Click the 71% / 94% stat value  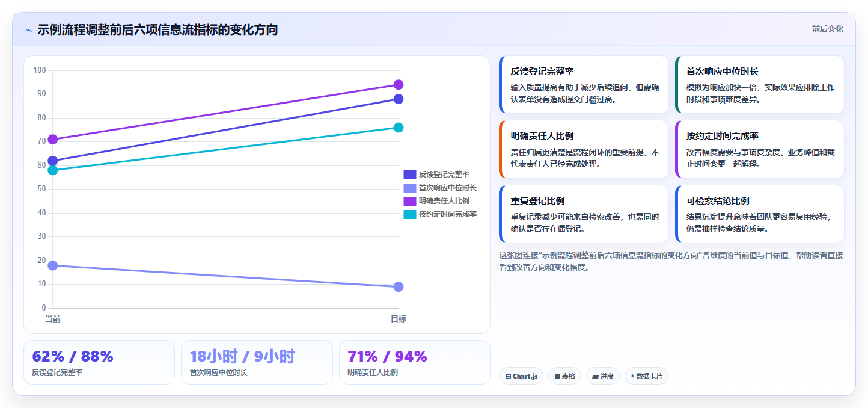[x=387, y=356]
